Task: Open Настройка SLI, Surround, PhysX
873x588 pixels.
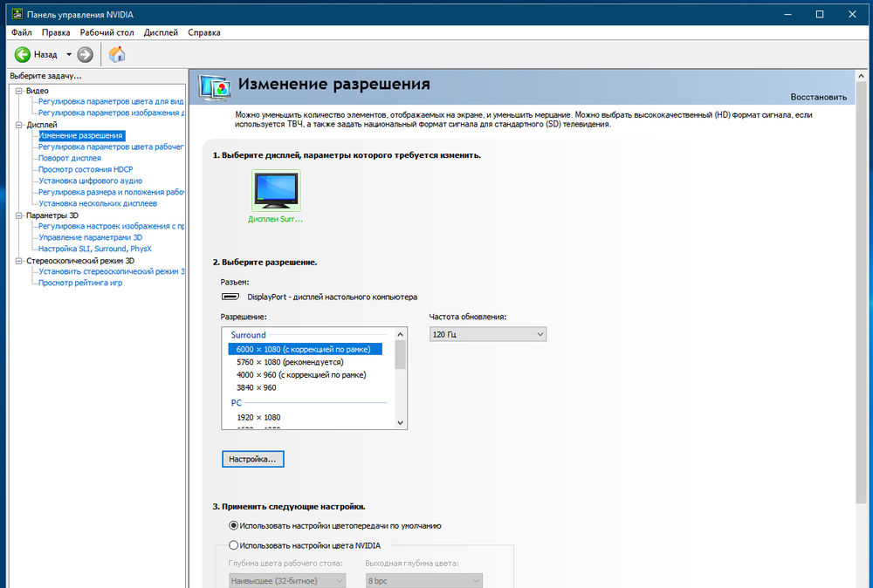Action: pyautogui.click(x=94, y=249)
